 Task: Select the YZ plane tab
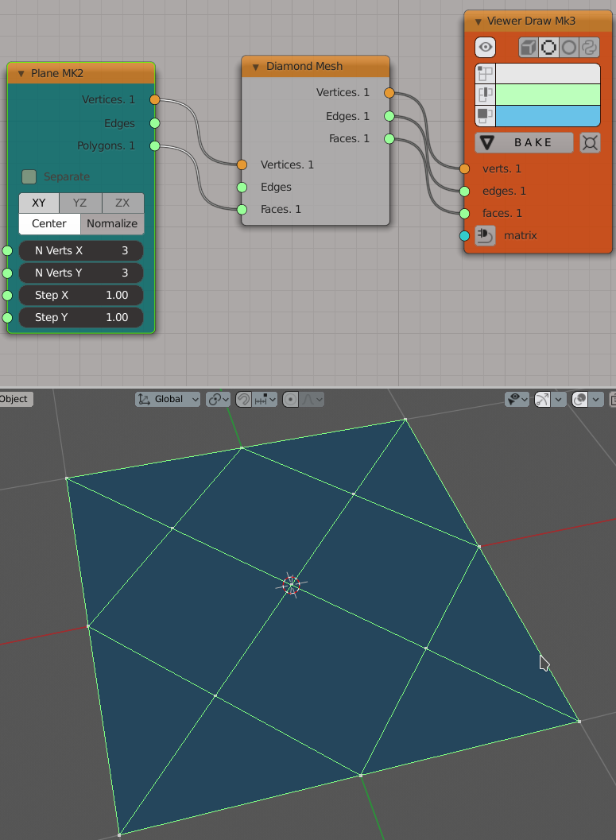[80, 203]
